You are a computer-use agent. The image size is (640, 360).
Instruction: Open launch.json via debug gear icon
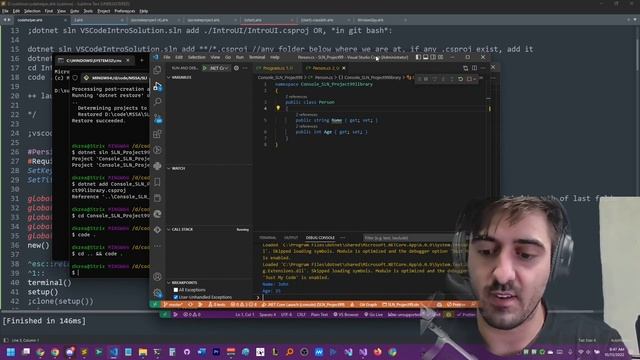pyautogui.click(x=236, y=68)
